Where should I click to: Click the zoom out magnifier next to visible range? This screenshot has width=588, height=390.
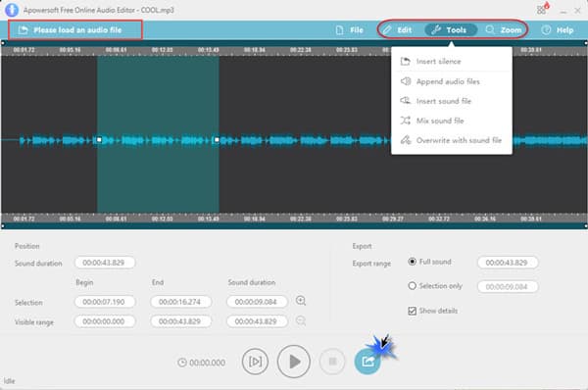[301, 320]
